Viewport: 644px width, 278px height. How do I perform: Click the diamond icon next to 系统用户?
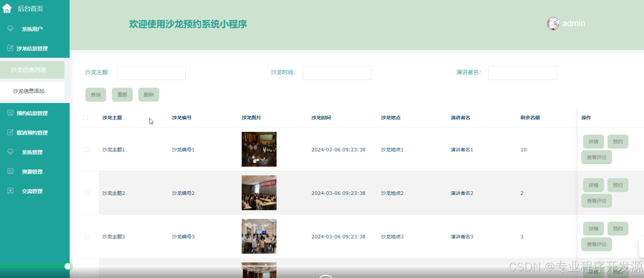[10, 29]
